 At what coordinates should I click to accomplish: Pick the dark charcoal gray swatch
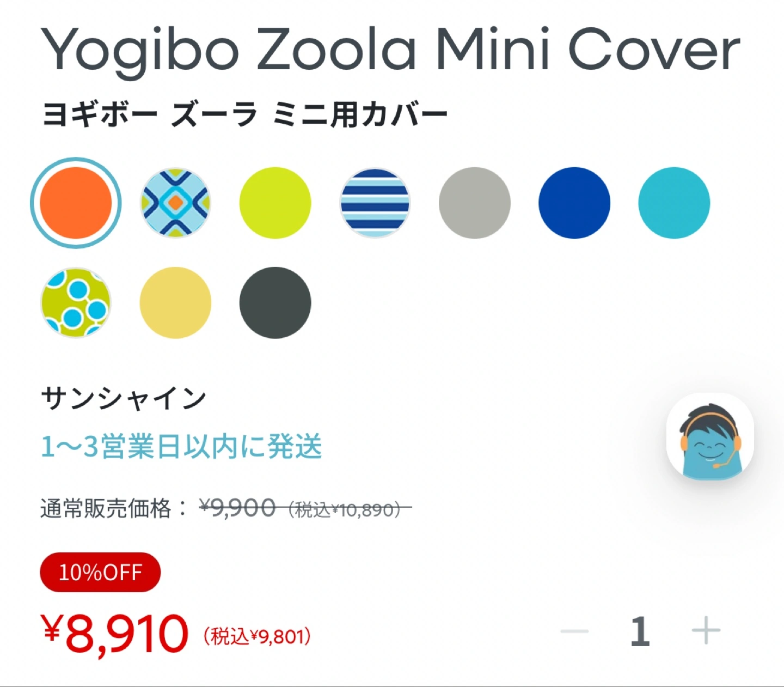pos(275,302)
